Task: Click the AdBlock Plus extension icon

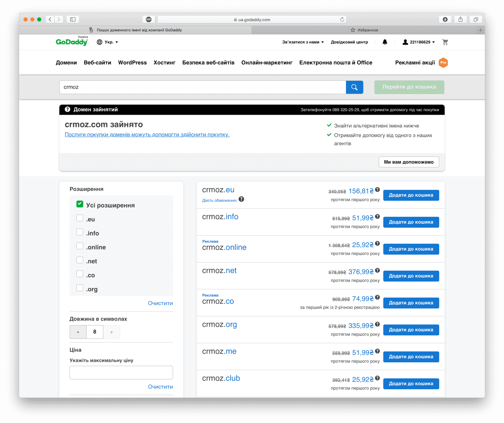Action: 149,20
